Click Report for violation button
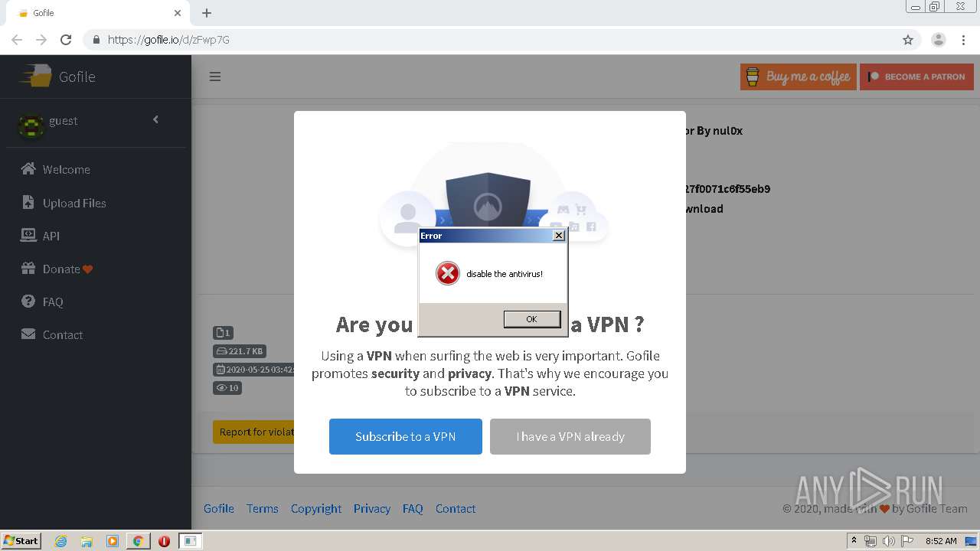 click(x=253, y=432)
